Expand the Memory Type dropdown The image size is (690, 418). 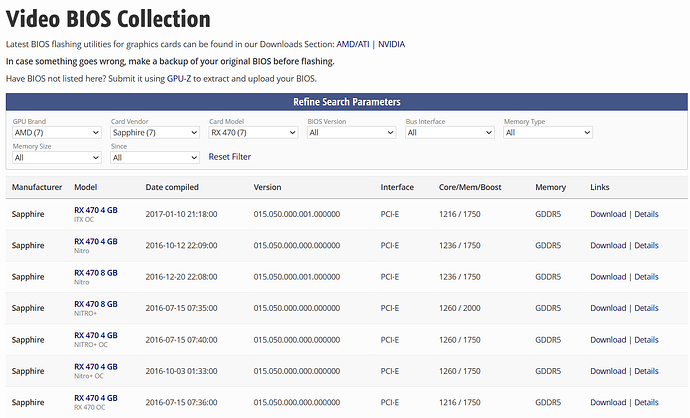click(x=547, y=132)
